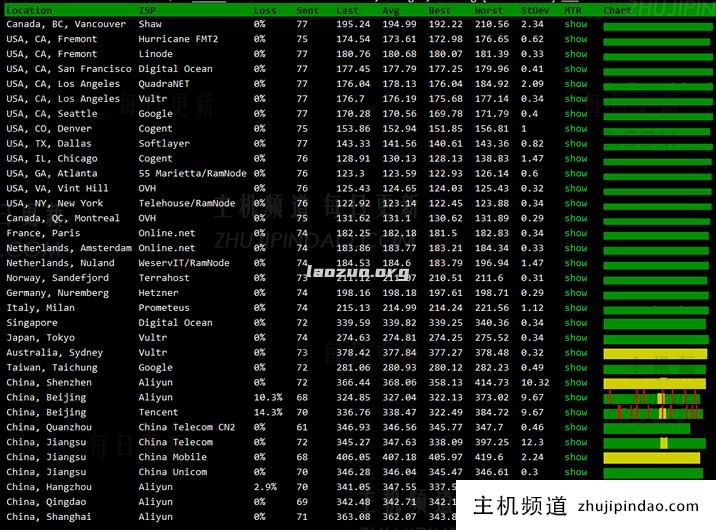
Task: Click 'Netherlands, Amsterdam' location cell
Action: click(x=69, y=248)
